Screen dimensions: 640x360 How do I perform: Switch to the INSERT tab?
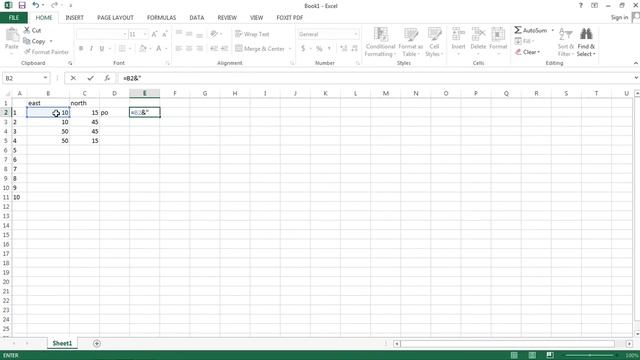74,18
